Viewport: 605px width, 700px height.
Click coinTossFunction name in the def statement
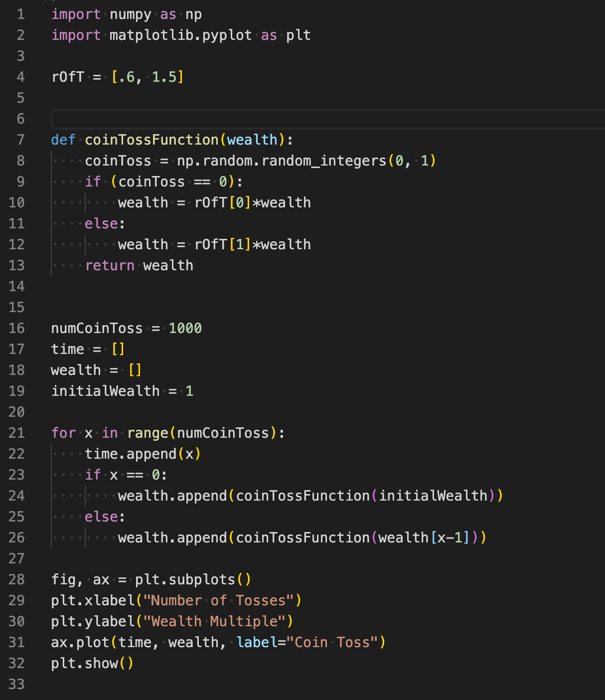151,140
